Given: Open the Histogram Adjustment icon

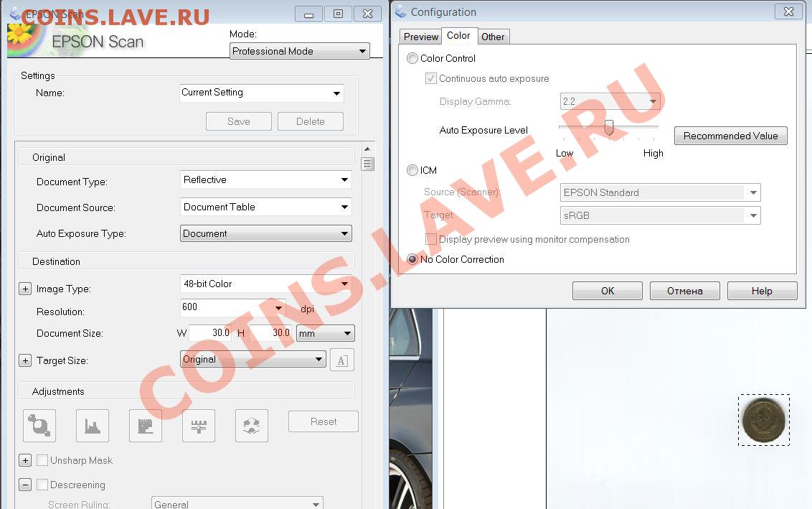Looking at the screenshot, I should pos(93,426).
